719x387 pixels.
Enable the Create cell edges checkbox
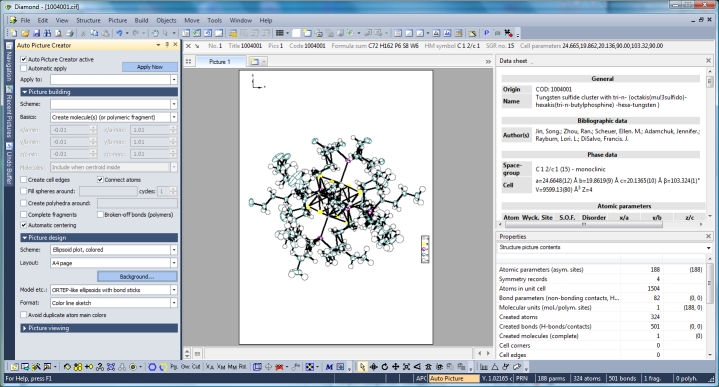click(24, 180)
